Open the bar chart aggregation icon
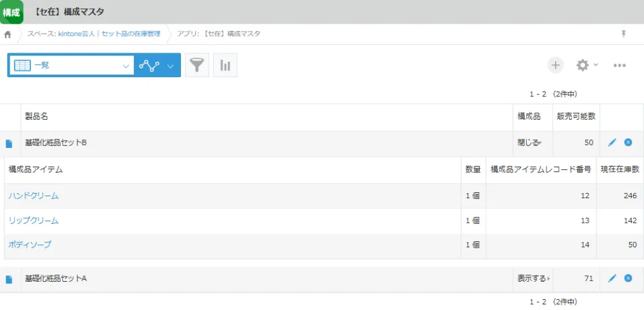Image resolution: width=644 pixels, height=310 pixels. 225,66
